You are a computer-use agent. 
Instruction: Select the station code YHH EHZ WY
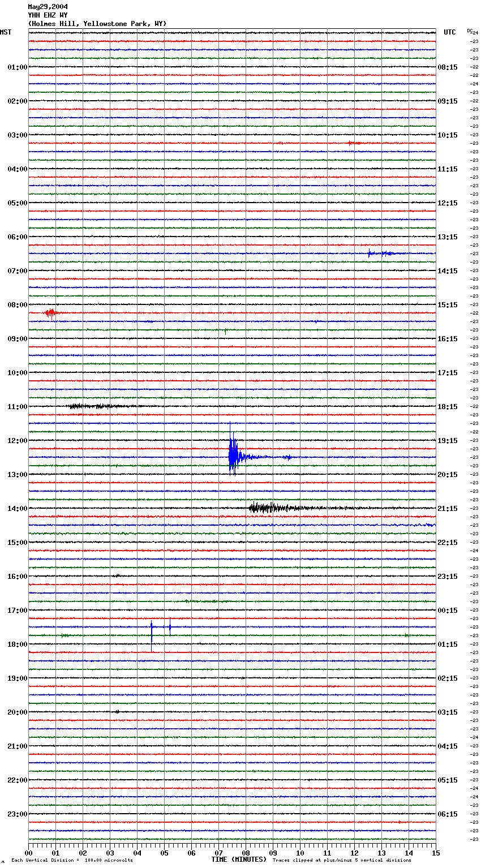48,15
